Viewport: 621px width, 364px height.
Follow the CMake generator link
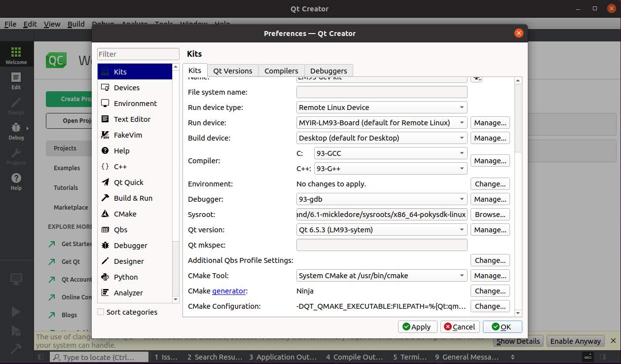point(229,291)
